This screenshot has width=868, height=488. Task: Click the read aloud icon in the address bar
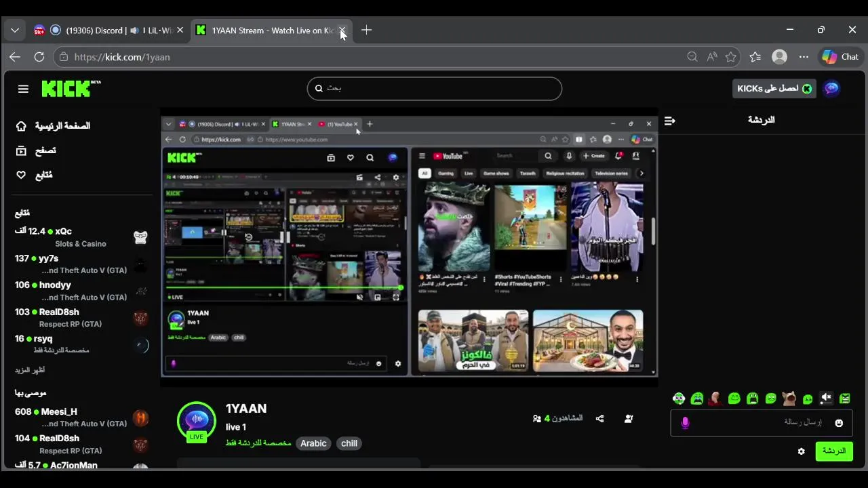(x=711, y=57)
